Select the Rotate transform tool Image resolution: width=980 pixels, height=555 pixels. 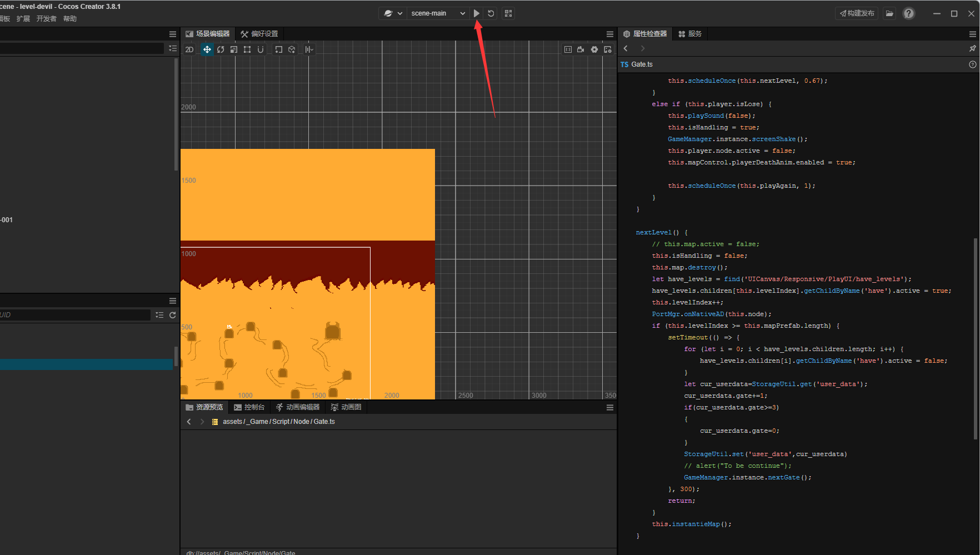point(221,49)
